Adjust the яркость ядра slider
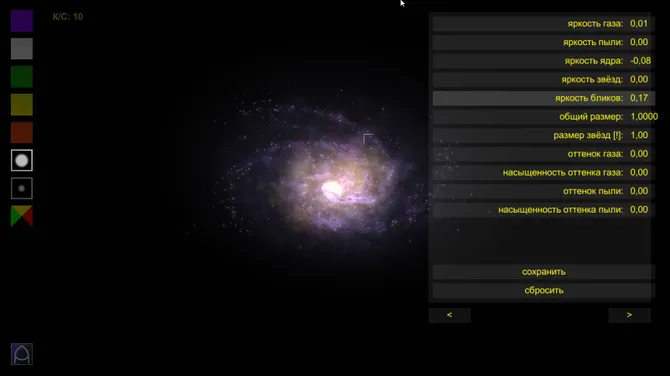The width and height of the screenshot is (670, 376). coord(544,61)
